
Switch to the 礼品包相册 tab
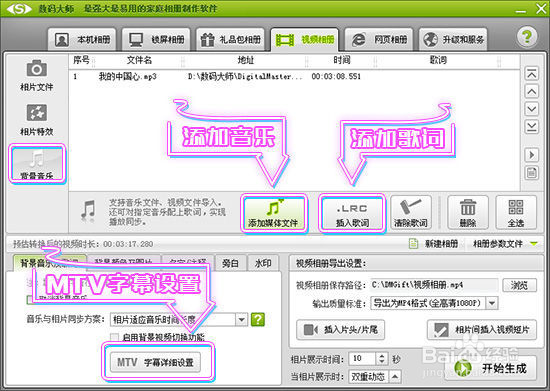(x=230, y=40)
